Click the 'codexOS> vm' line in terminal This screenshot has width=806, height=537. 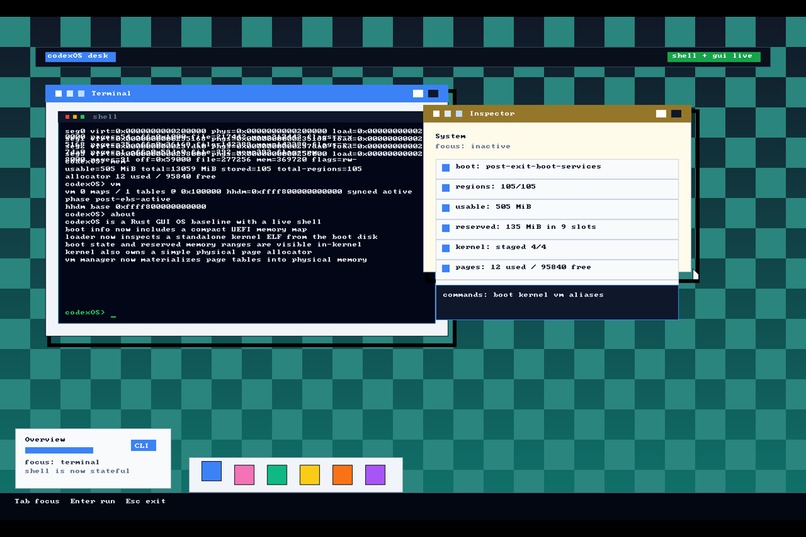93,184
